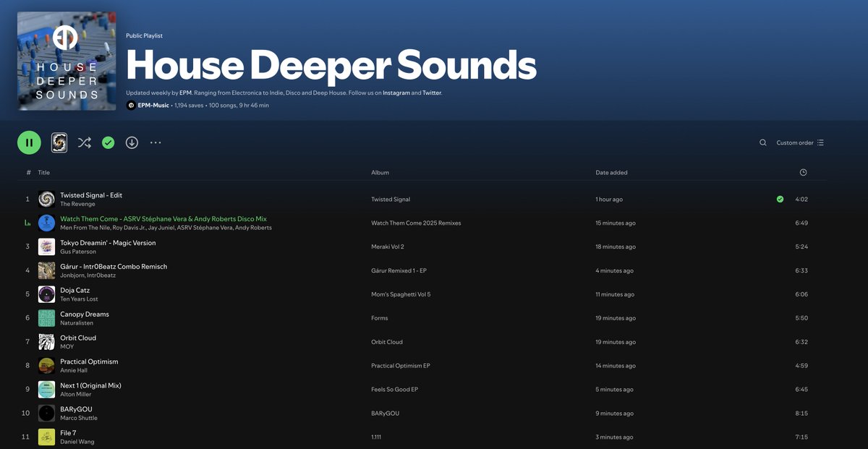Screen dimensions: 868x449
Task: Open artist Men From The Nile
Action: pos(85,228)
